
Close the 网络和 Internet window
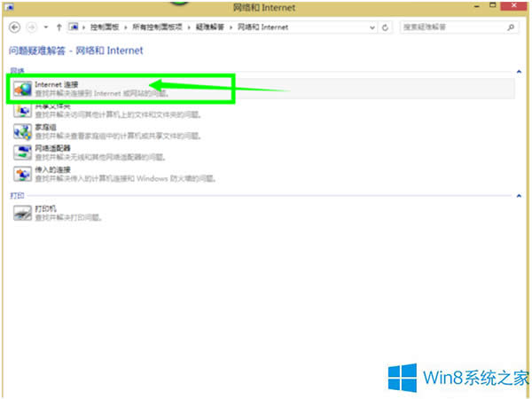514,5
